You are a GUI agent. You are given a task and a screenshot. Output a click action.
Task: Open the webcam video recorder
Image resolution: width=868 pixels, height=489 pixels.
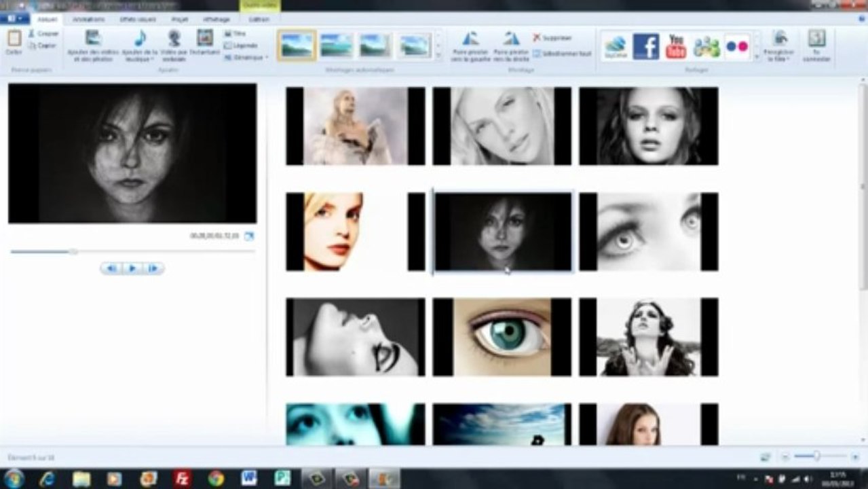pyautogui.click(x=174, y=45)
